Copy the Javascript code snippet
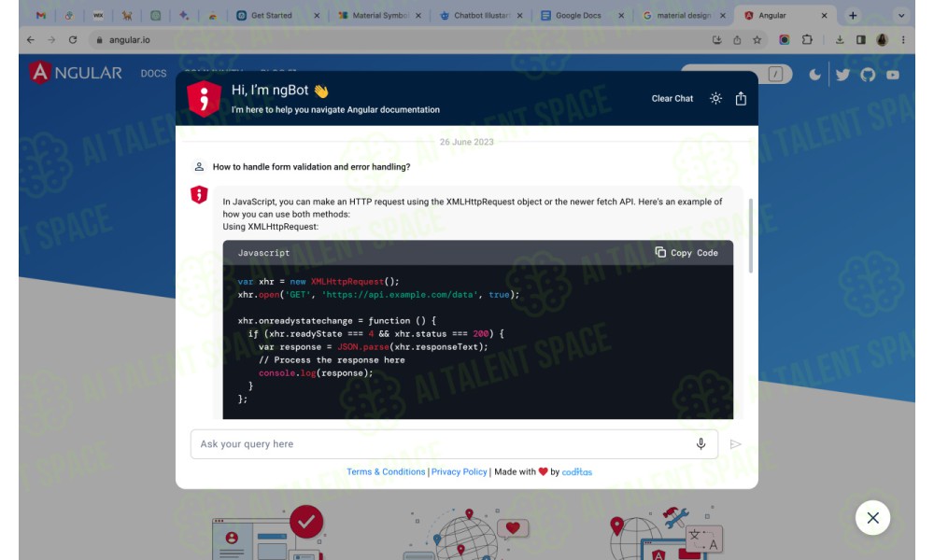This screenshot has height=560, width=934. coord(686,252)
